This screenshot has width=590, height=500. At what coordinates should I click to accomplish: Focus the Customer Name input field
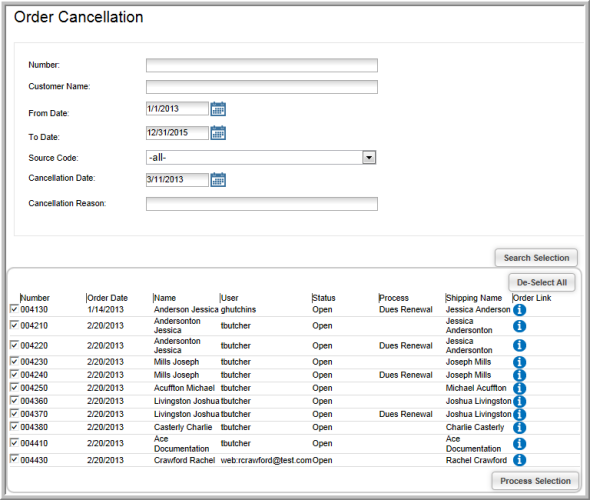262,87
